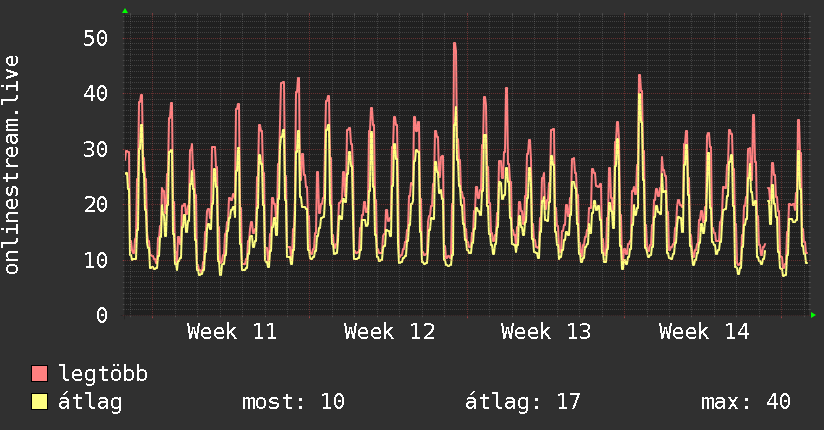This screenshot has width=824, height=430.
Task: Click the y-axis value 20
Action: (96, 204)
